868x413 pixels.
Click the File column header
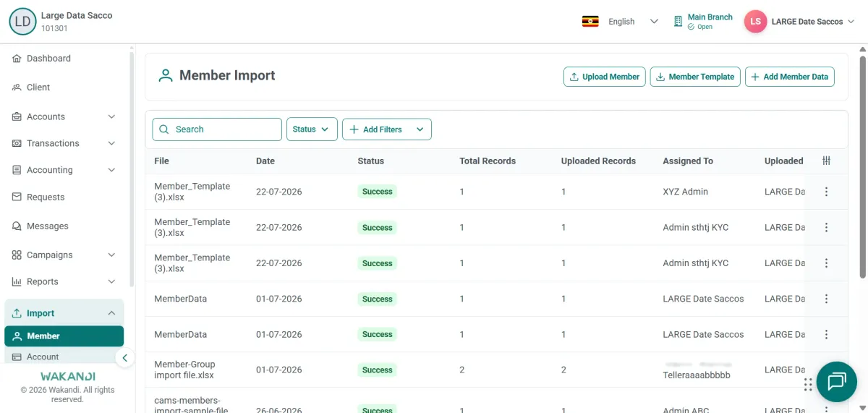(x=161, y=161)
